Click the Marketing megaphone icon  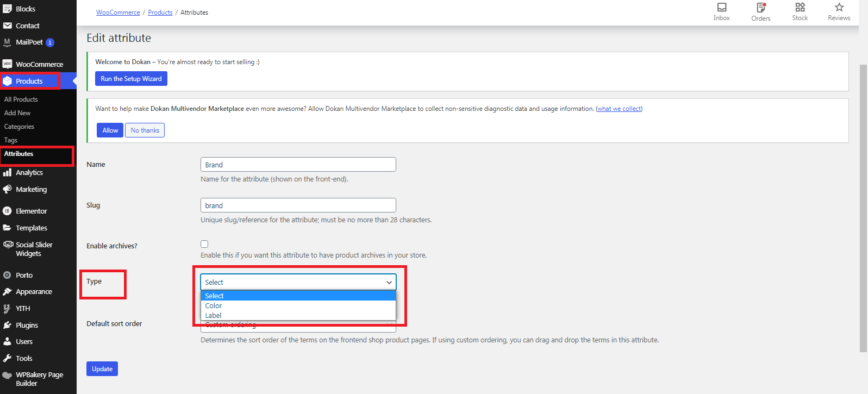7,189
